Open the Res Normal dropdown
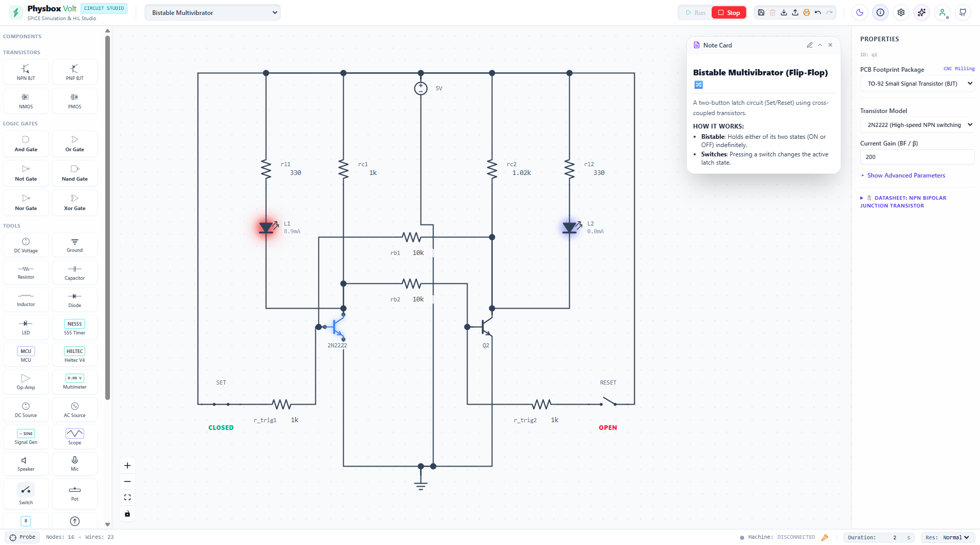 pos(956,537)
